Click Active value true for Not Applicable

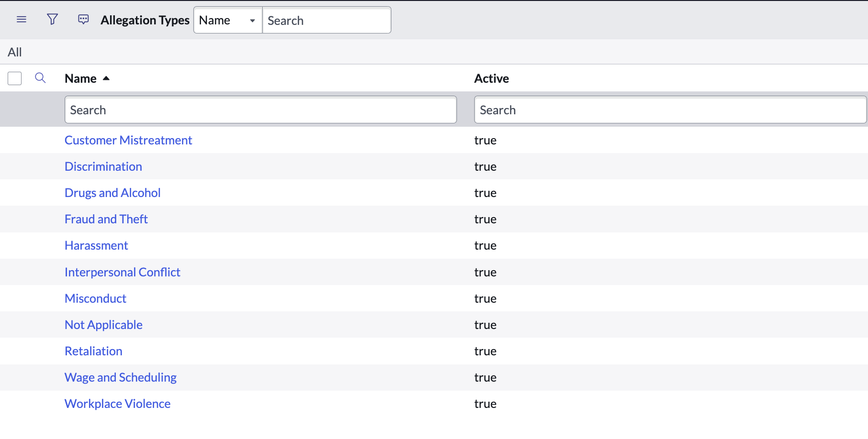485,325
